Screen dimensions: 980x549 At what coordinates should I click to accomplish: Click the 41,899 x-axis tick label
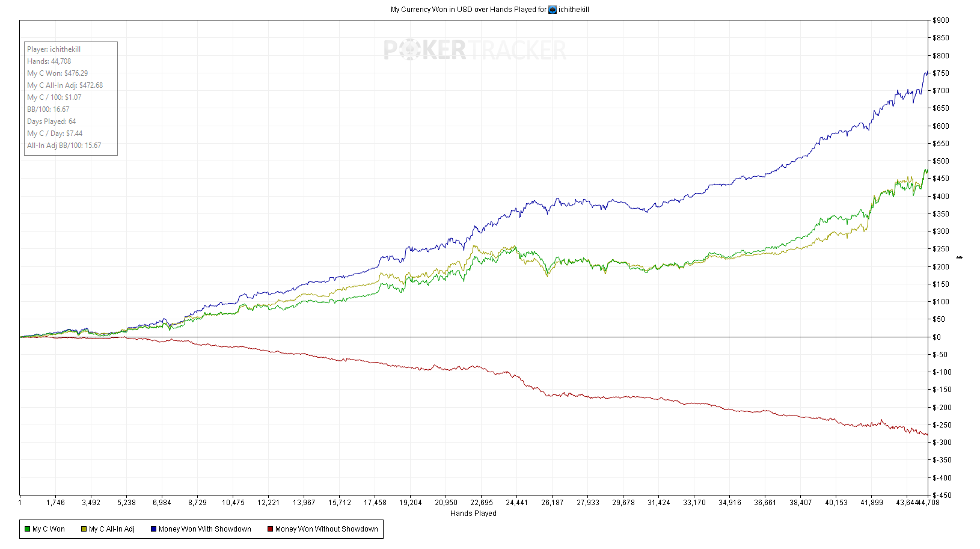872,503
